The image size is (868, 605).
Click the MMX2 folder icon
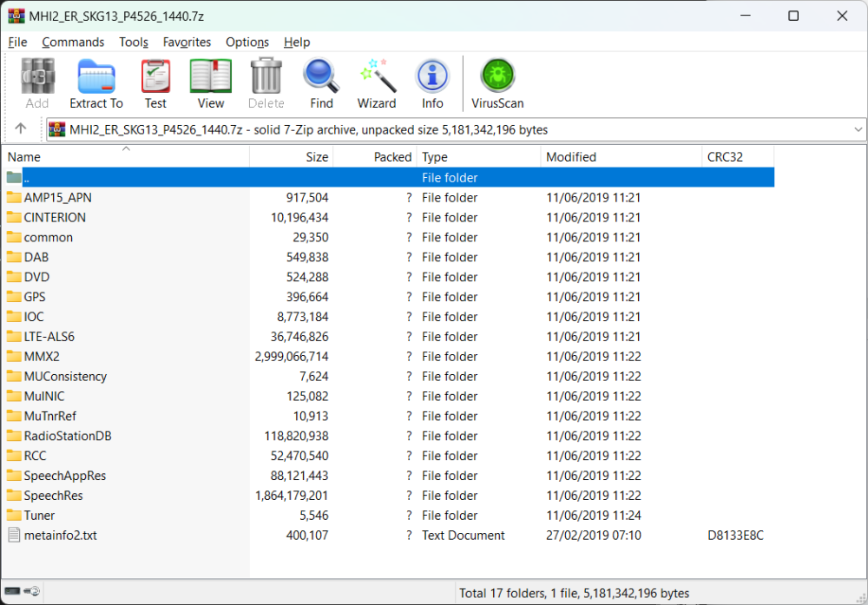coord(14,357)
